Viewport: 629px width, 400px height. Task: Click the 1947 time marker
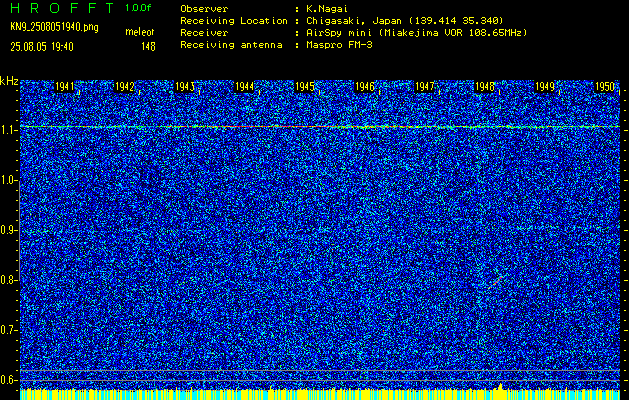424,87
